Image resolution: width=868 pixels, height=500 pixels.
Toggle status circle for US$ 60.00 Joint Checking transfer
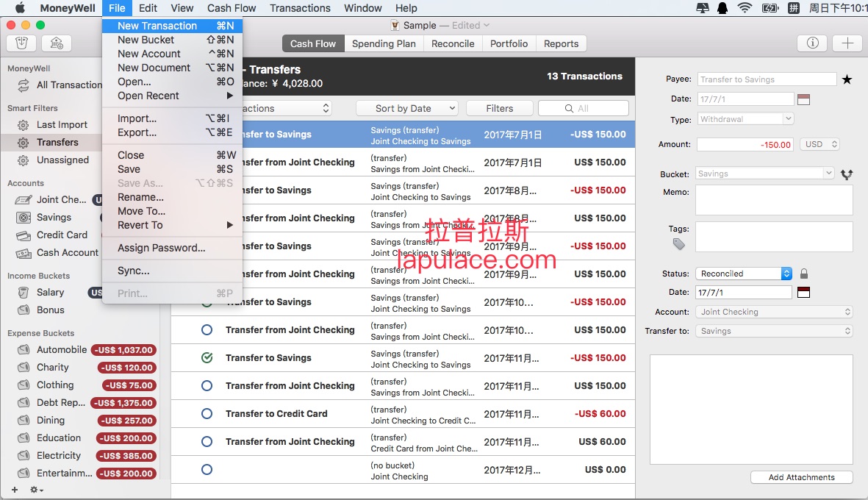coord(207,442)
